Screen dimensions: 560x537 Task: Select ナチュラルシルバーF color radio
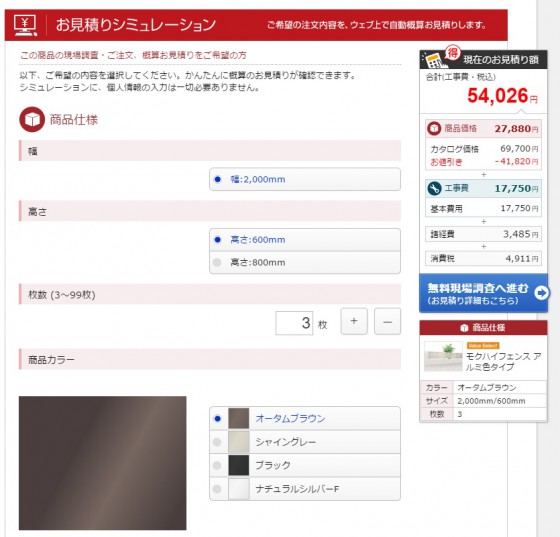(217, 489)
